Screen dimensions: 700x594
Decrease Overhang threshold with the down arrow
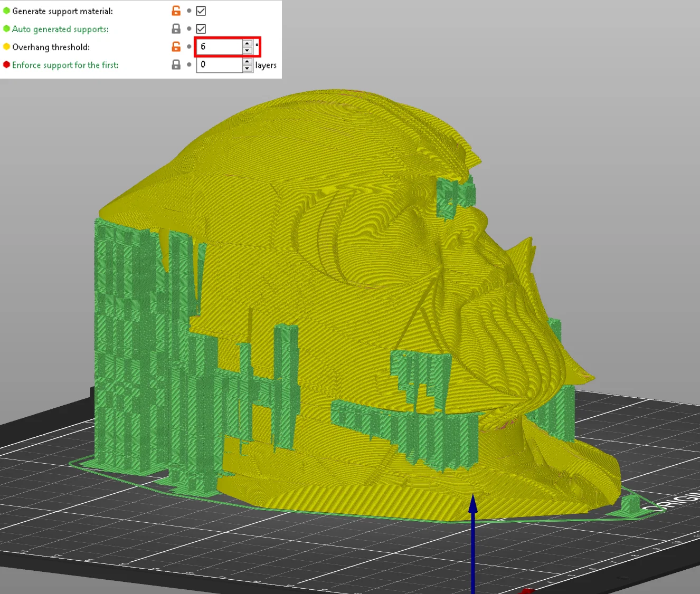[x=247, y=50]
